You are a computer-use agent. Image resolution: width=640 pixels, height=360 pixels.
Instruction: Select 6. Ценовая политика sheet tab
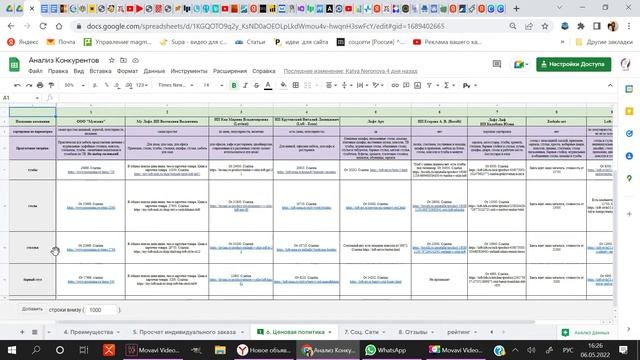[295, 332]
